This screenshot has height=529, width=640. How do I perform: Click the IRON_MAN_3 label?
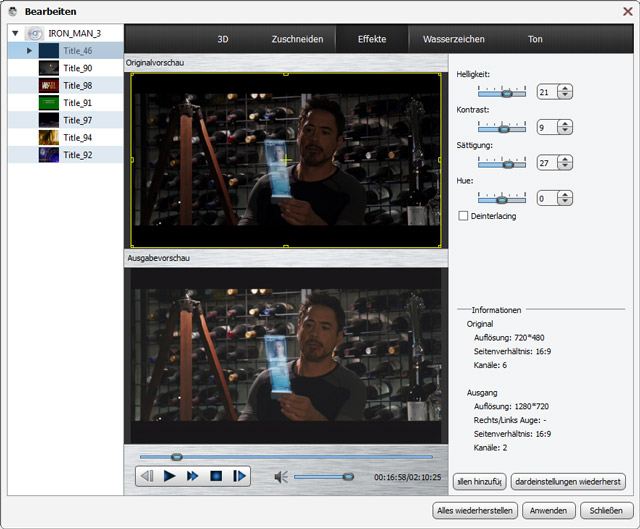click(x=75, y=33)
